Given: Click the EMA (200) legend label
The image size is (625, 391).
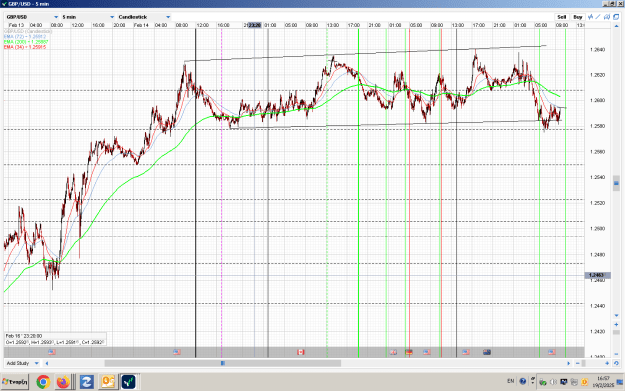Looking at the screenshot, I should pyautogui.click(x=26, y=42).
